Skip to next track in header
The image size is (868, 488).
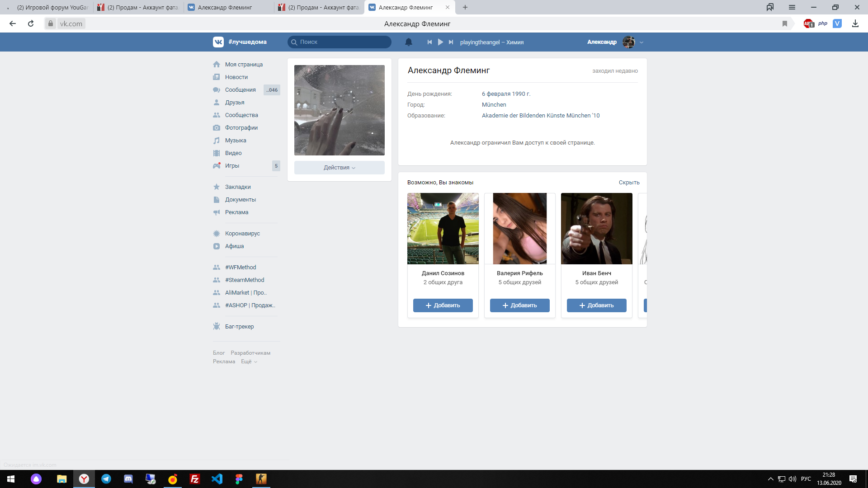[451, 42]
